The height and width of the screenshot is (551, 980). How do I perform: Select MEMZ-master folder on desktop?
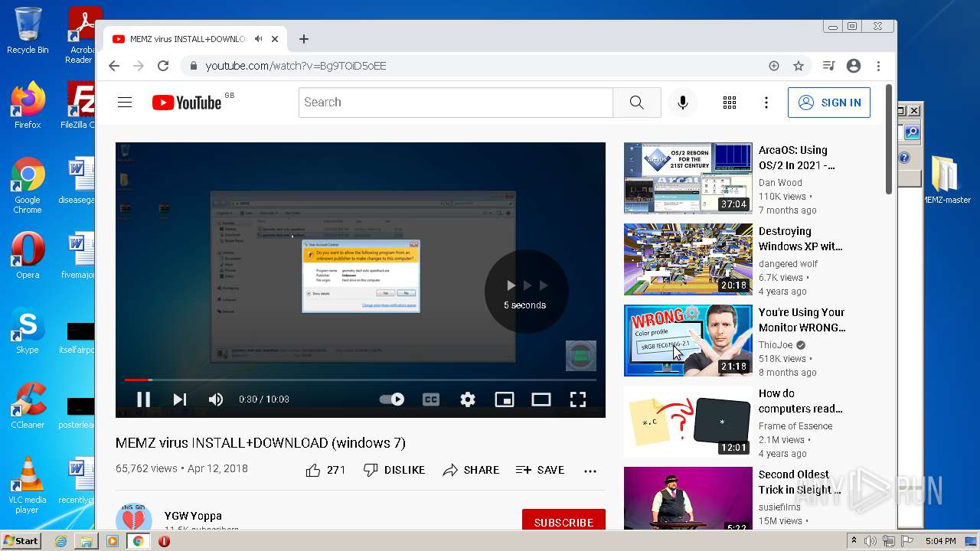(946, 181)
